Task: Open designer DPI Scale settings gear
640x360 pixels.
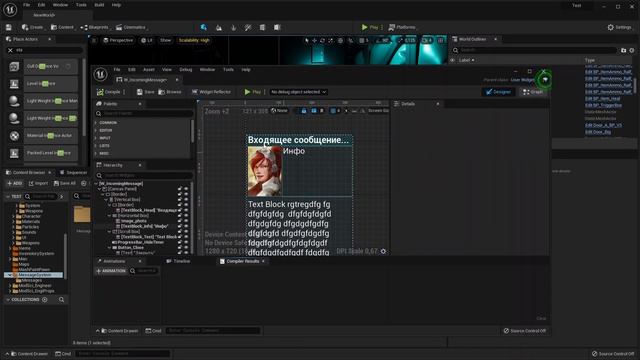Action: 383,251
